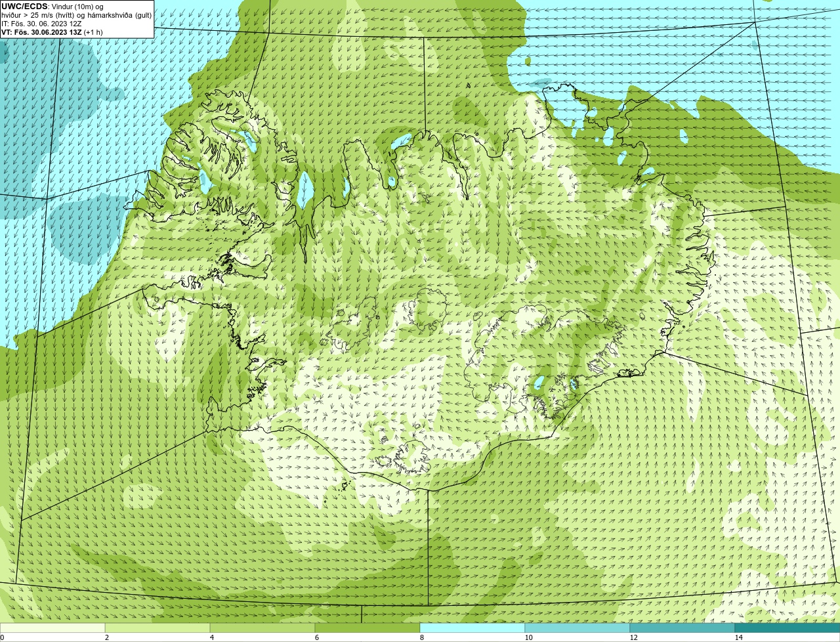Click the '2' scale label
Screen dimensions: 840x642
coord(106,637)
